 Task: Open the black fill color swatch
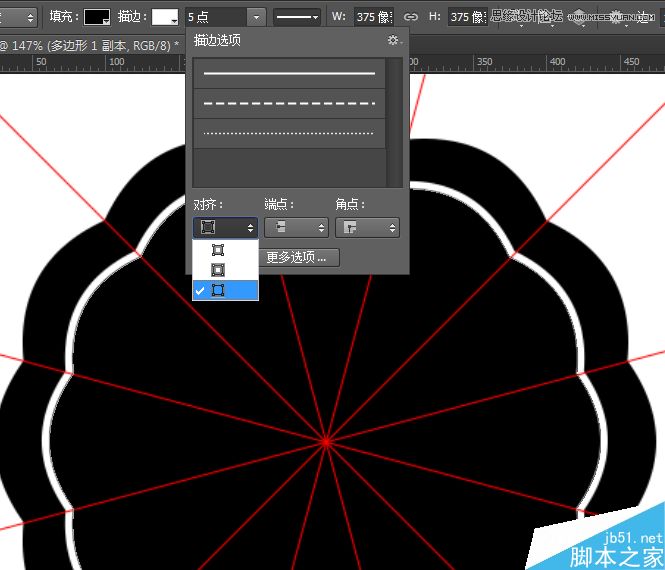click(97, 17)
